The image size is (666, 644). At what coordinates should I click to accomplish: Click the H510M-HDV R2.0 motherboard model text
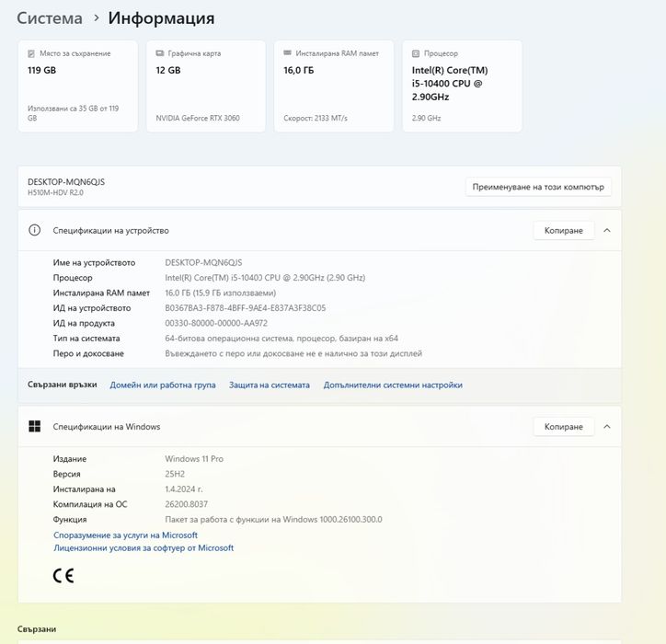55,192
